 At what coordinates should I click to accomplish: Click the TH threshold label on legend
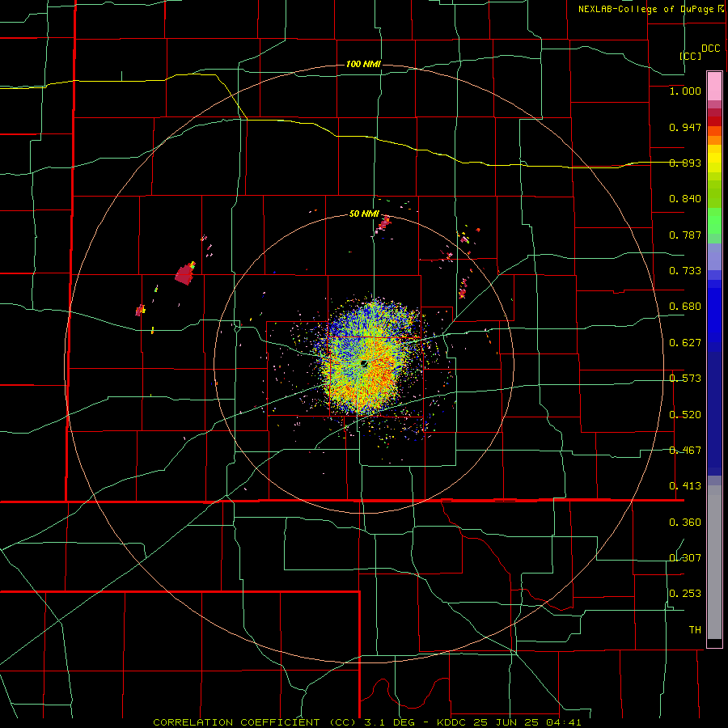(695, 630)
